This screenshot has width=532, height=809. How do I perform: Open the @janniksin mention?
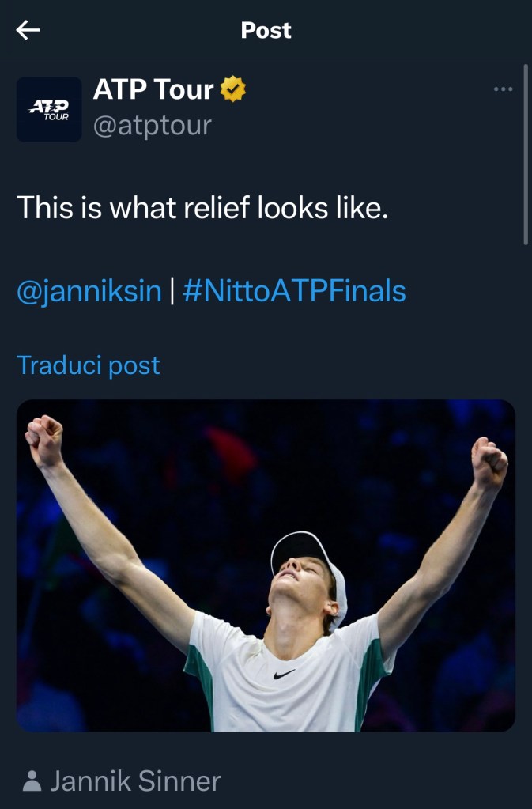pyautogui.click(x=89, y=291)
